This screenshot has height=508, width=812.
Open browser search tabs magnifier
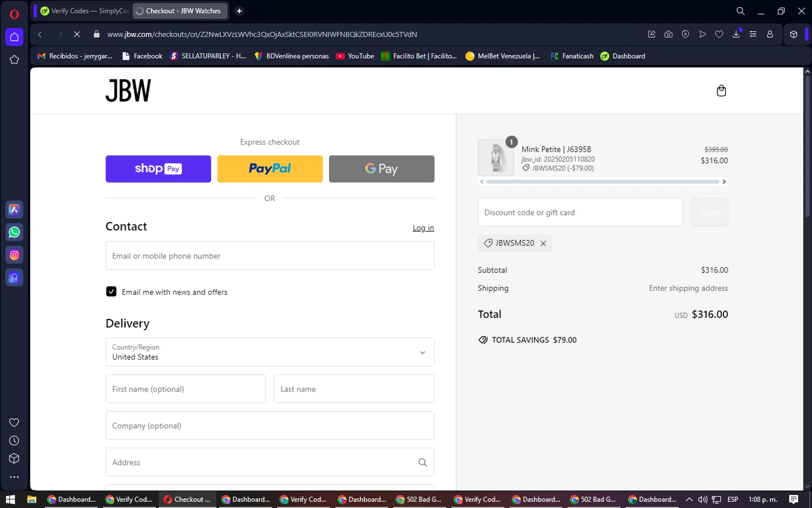(x=741, y=11)
